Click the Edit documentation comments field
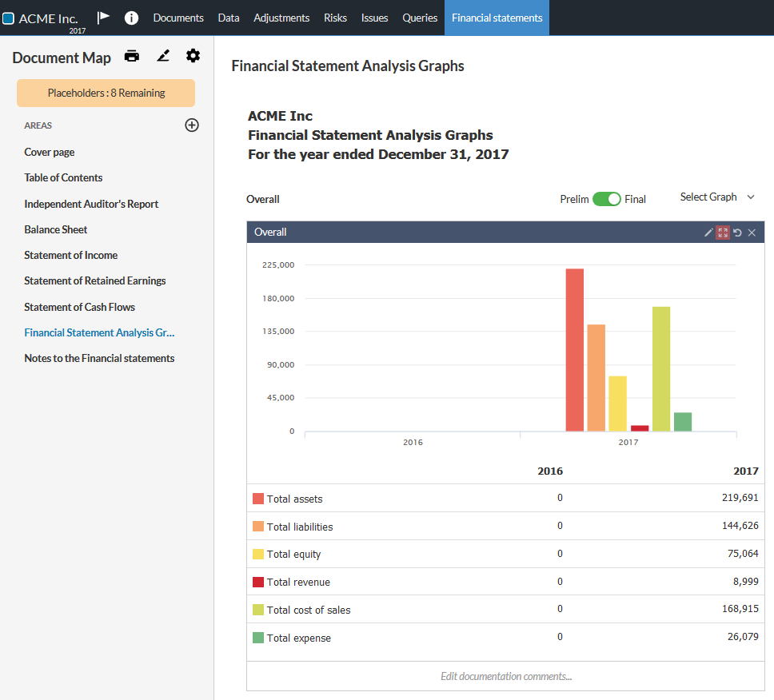 (505, 676)
